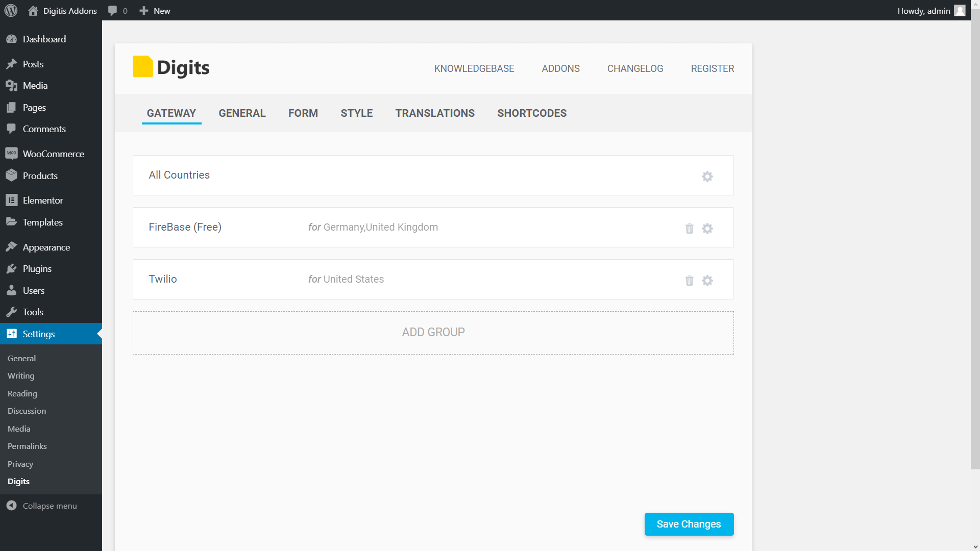Click the WordPress logo in admin bar
The width and height of the screenshot is (980, 551).
(x=11, y=10)
